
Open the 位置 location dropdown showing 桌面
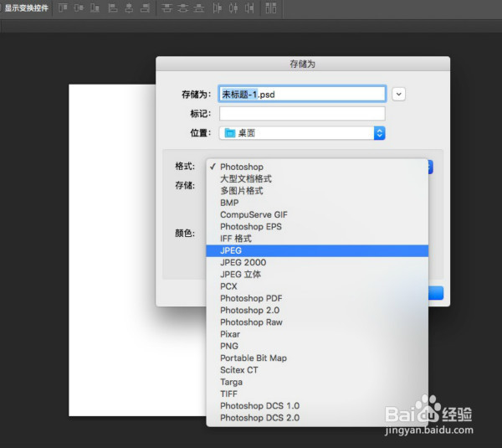(302, 133)
